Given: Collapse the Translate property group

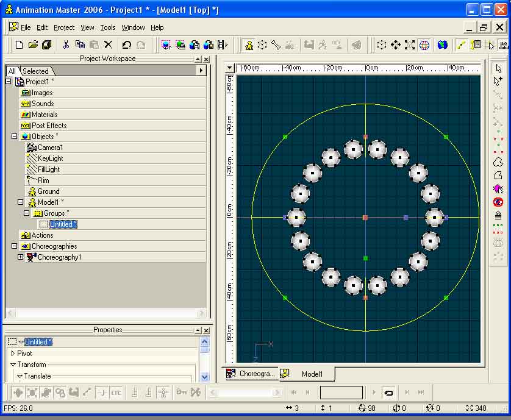Looking at the screenshot, I should pyautogui.click(x=20, y=376).
